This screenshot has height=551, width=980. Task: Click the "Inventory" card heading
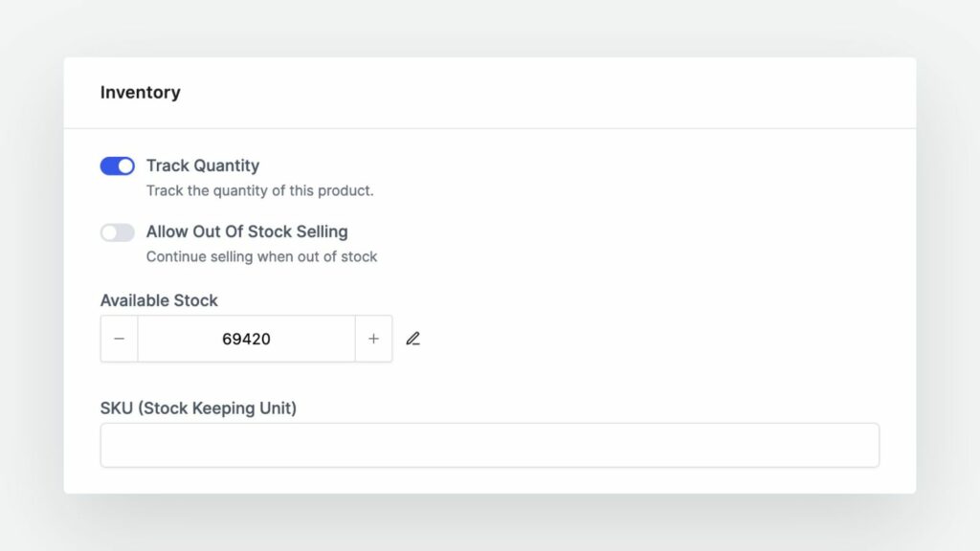[x=140, y=93]
